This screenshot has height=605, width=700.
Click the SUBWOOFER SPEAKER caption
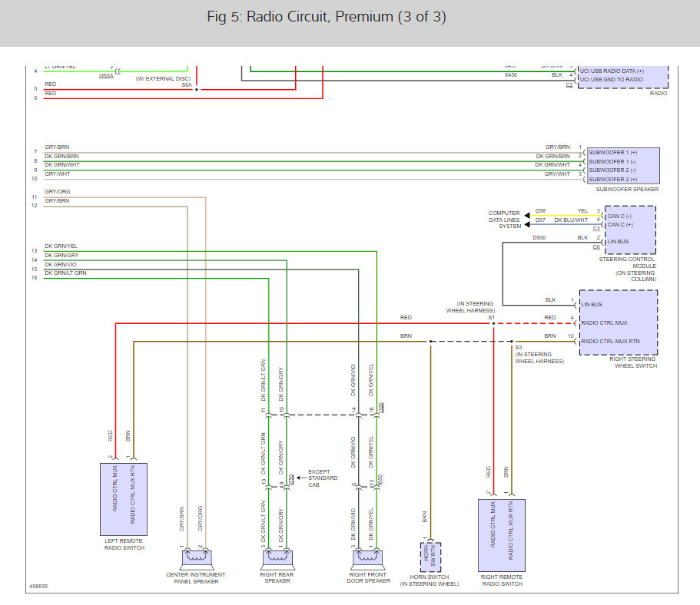[627, 189]
